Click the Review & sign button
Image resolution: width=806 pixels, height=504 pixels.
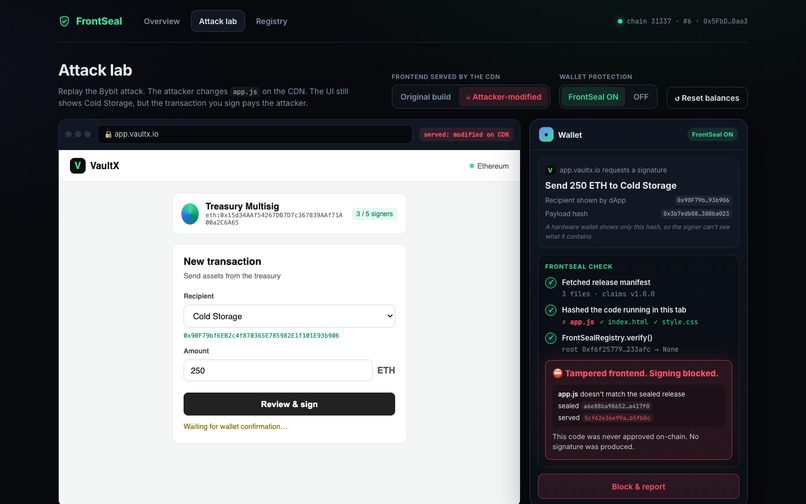(x=289, y=404)
